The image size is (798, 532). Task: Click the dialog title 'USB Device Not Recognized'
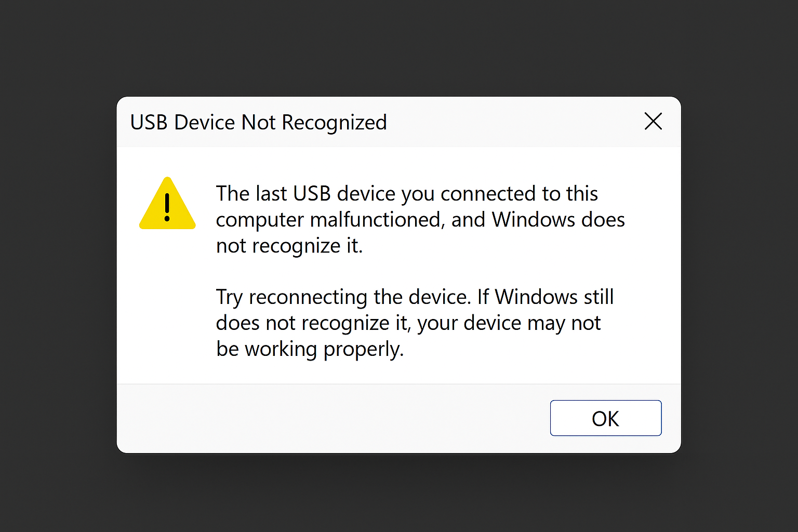point(258,123)
